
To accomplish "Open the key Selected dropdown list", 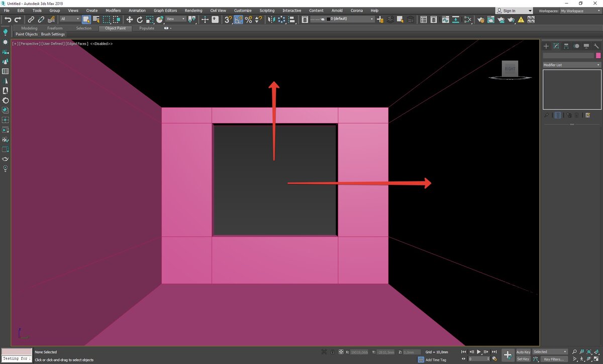I will [550, 351].
